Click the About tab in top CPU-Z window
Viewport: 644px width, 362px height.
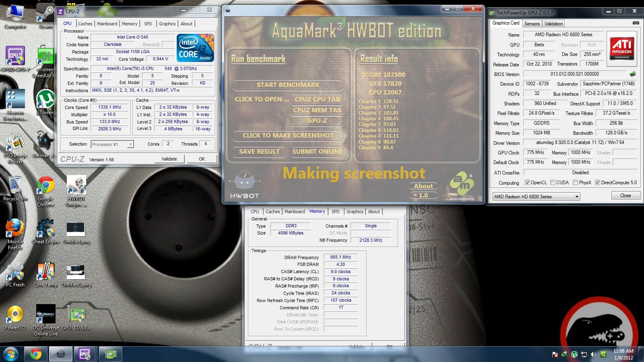click(x=186, y=24)
